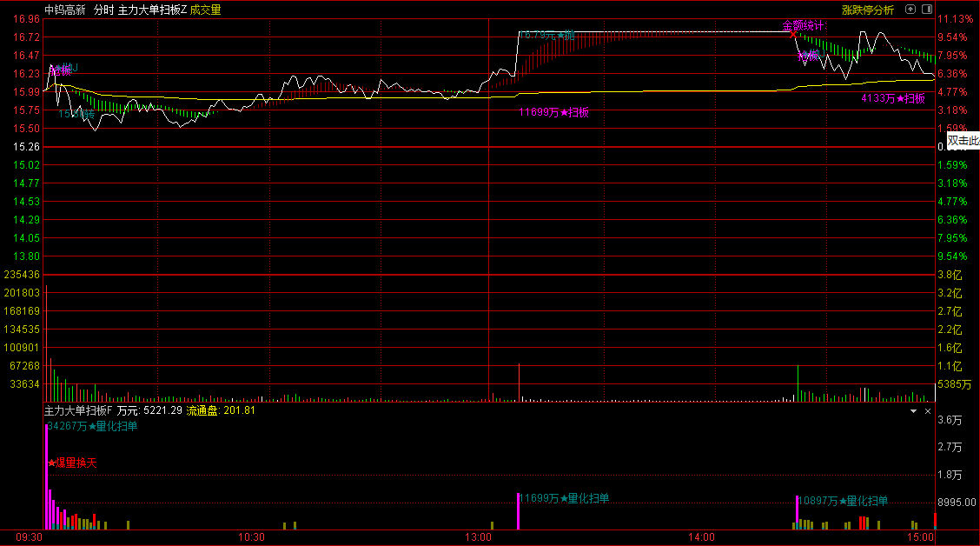Click the tall magenta bar at market open

46,476
